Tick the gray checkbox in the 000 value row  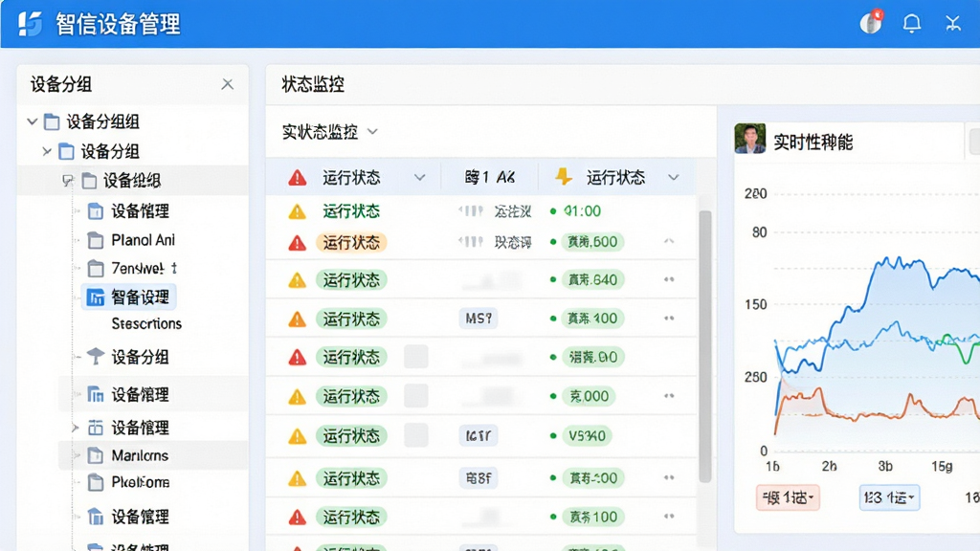tap(415, 396)
